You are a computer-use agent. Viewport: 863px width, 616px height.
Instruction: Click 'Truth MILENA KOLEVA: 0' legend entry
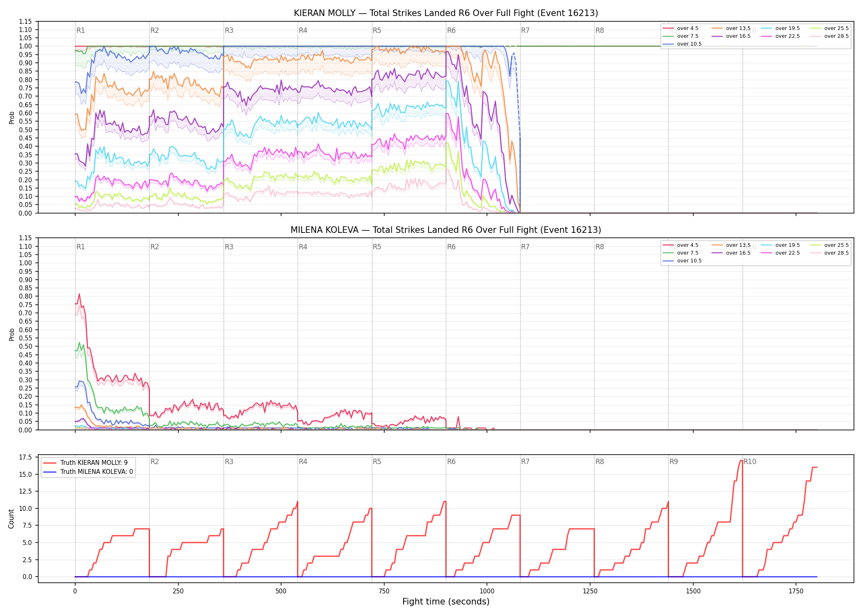click(x=88, y=472)
